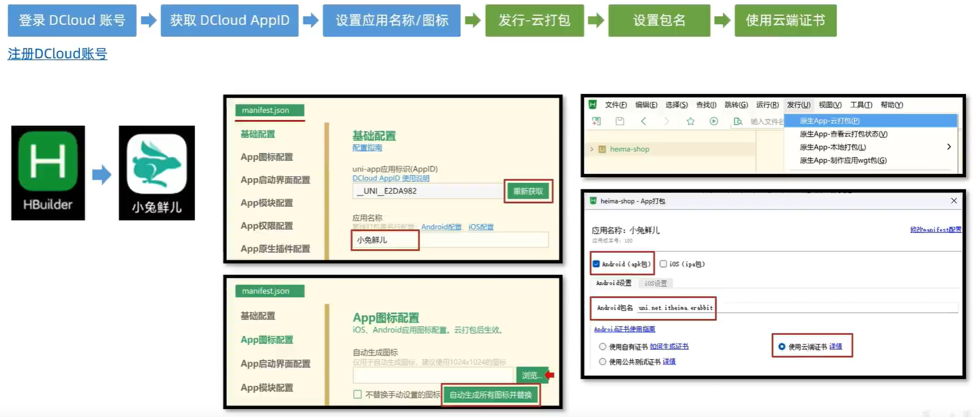Expand the heima-shop project tree arrow
Viewport: 980px width, 417px height.
pos(591,149)
